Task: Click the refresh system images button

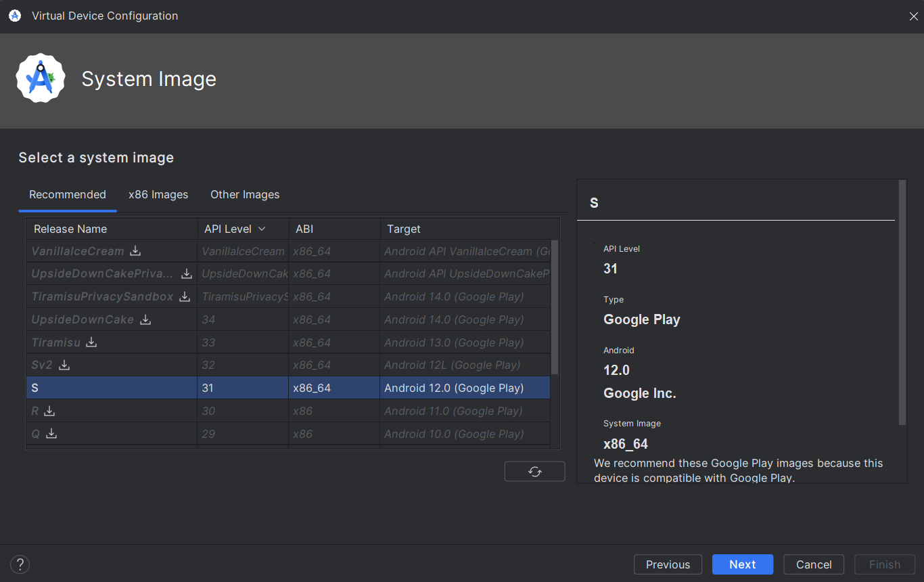Action: pos(534,472)
